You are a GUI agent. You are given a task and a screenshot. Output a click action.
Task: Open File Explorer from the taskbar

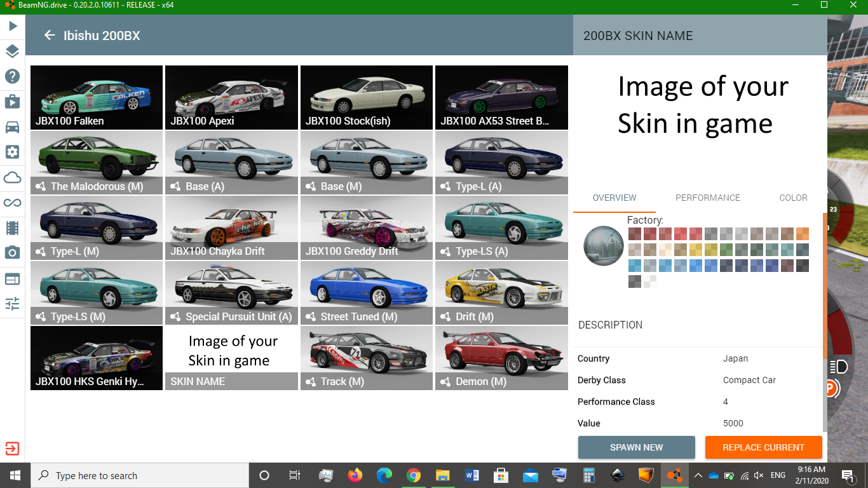(442, 475)
